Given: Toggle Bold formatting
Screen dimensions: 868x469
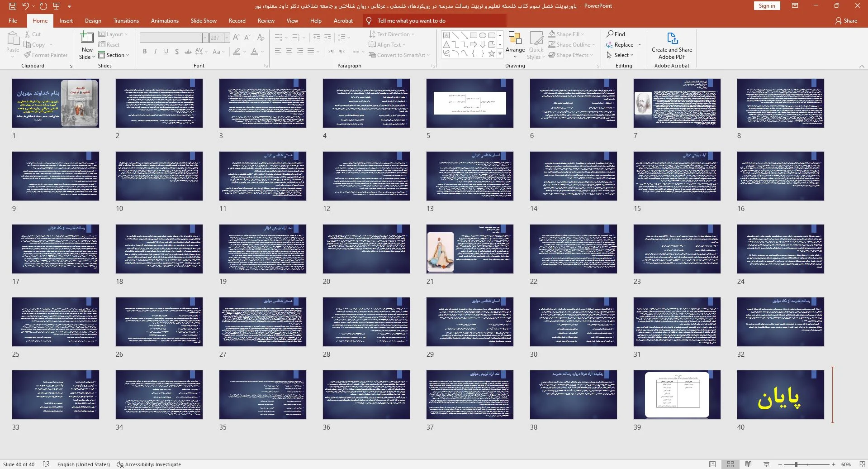Looking at the screenshot, I should 145,52.
